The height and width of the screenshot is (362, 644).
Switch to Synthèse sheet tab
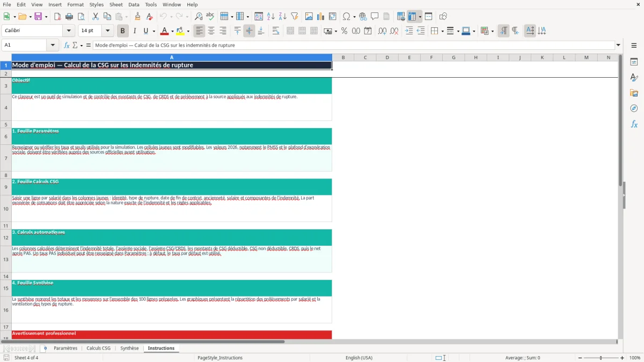pos(129,348)
